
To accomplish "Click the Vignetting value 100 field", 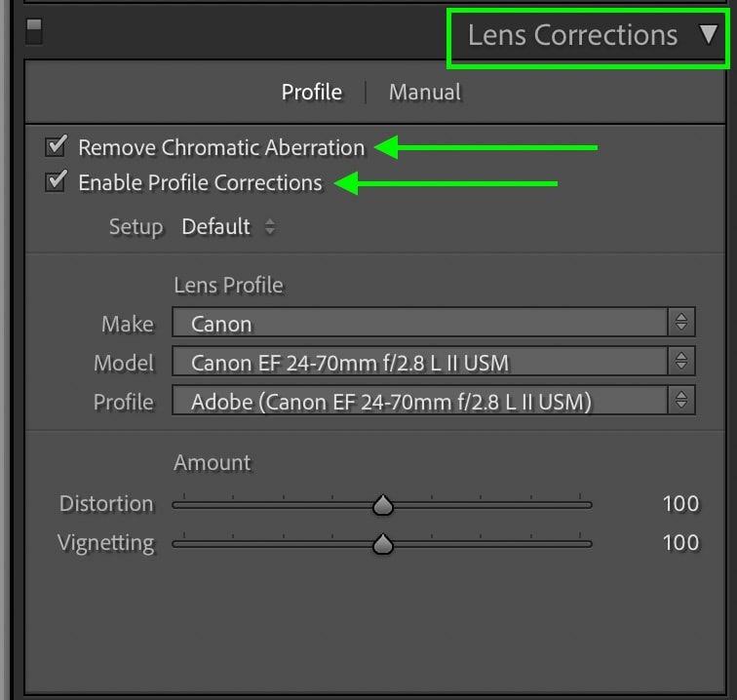I will [x=680, y=543].
